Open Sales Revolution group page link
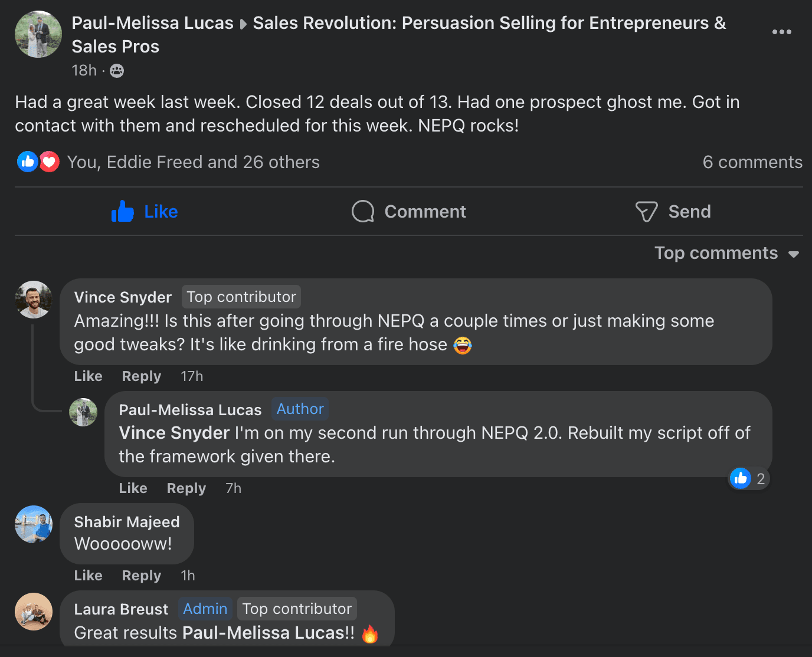 489,23
